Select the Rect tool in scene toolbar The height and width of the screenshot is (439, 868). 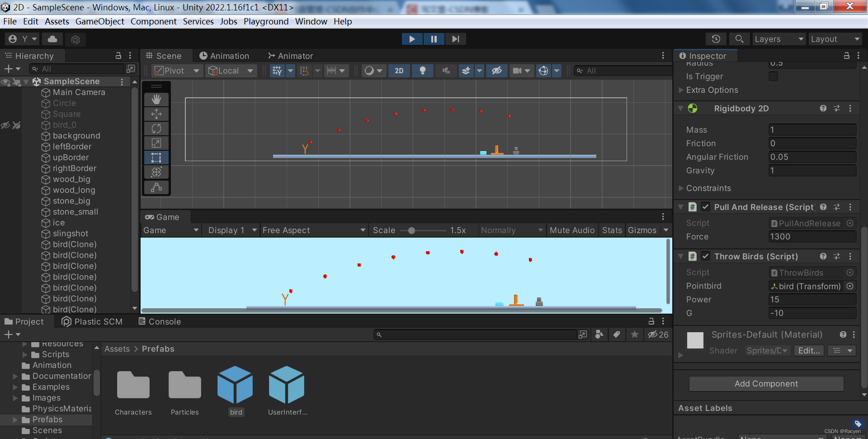tap(156, 157)
